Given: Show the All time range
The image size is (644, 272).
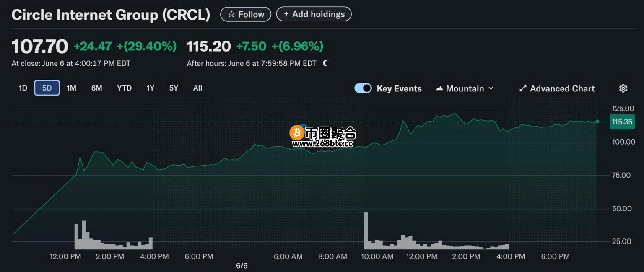Looking at the screenshot, I should tap(197, 88).
